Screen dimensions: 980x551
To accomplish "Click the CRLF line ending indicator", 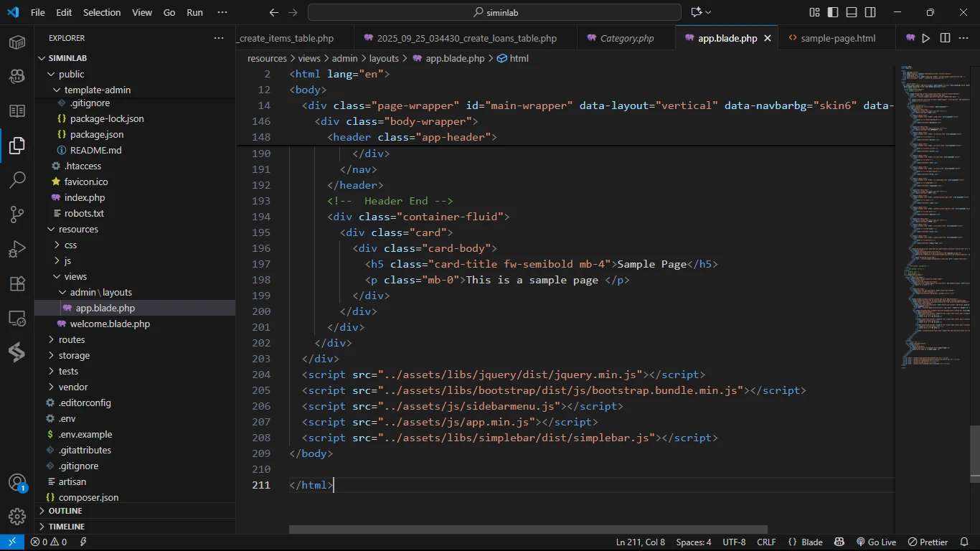I will coord(766,542).
